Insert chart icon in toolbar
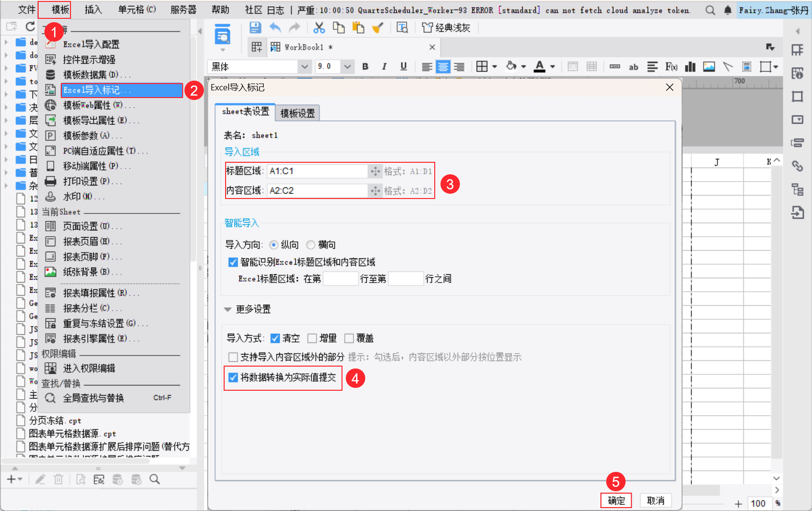812x511 pixels. [x=690, y=67]
